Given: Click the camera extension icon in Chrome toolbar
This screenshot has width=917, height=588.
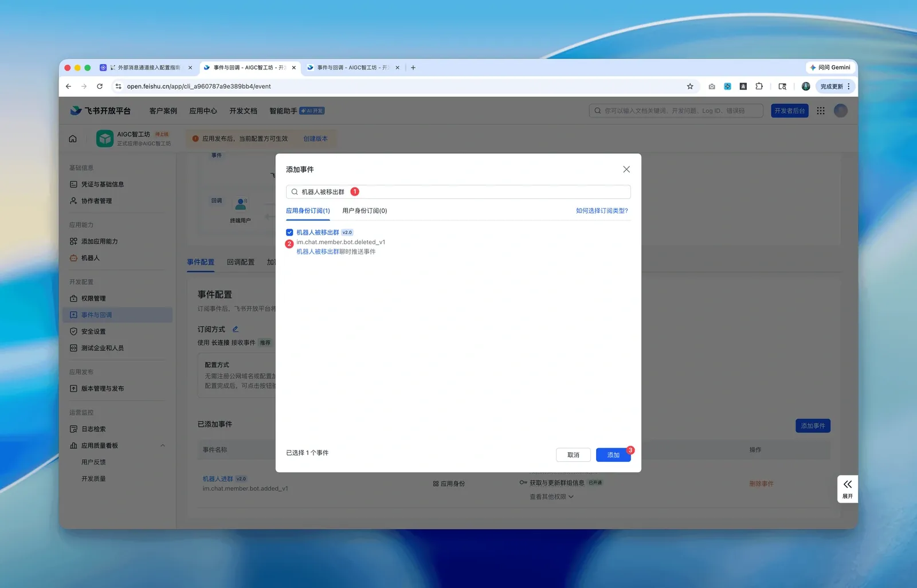Looking at the screenshot, I should click(x=712, y=87).
